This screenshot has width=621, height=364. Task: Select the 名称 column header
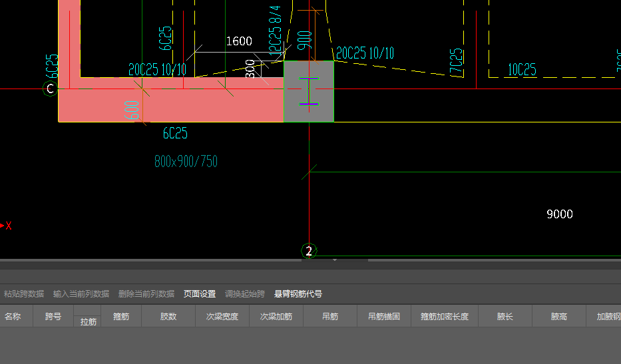[x=16, y=316]
